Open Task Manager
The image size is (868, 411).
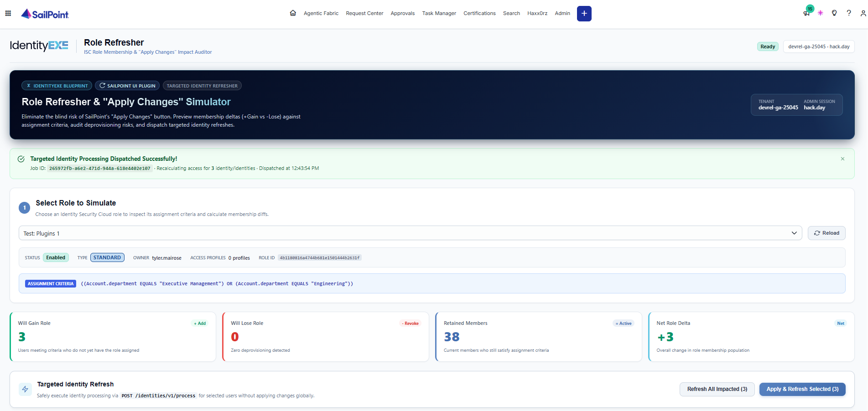tap(439, 13)
